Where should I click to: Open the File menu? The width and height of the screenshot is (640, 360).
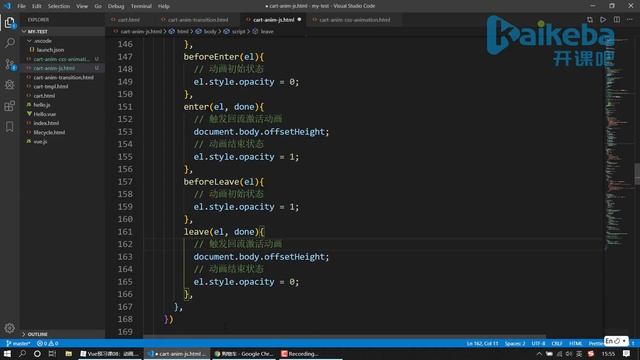point(21,6)
